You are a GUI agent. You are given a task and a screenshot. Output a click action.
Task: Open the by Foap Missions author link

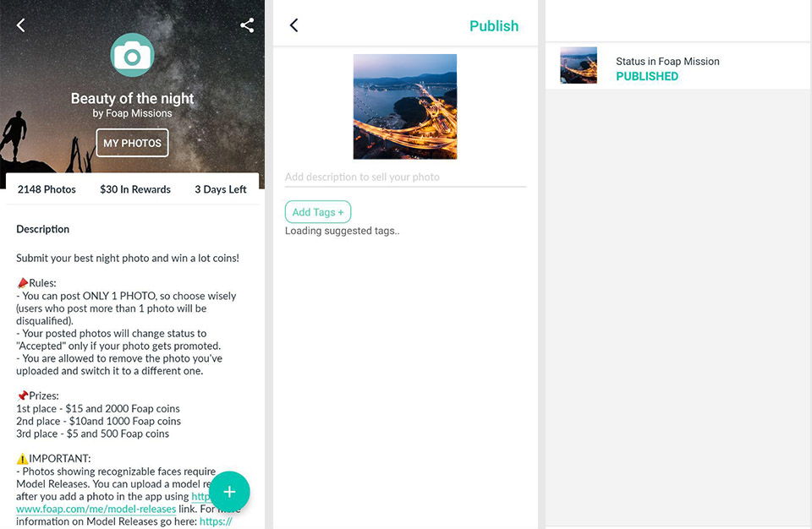[x=133, y=113]
